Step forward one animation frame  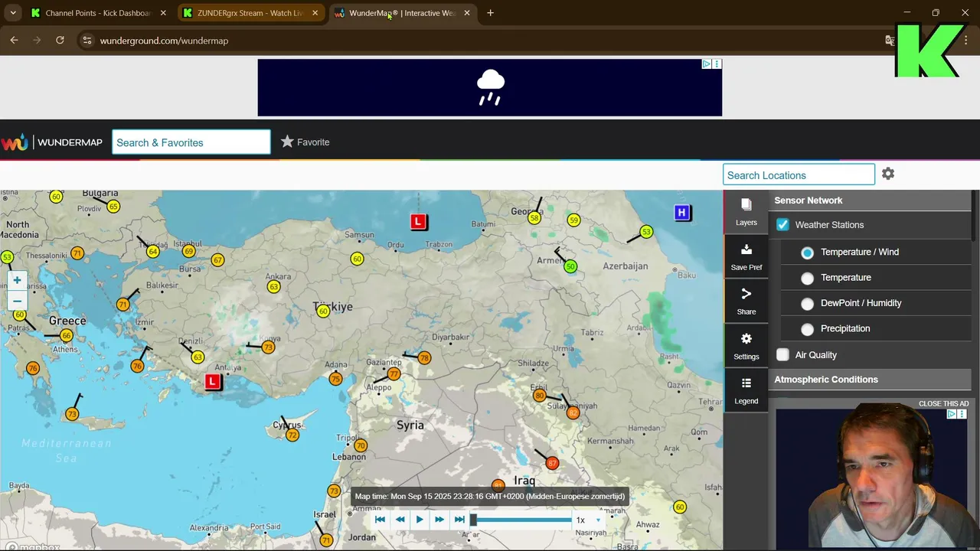(439, 520)
